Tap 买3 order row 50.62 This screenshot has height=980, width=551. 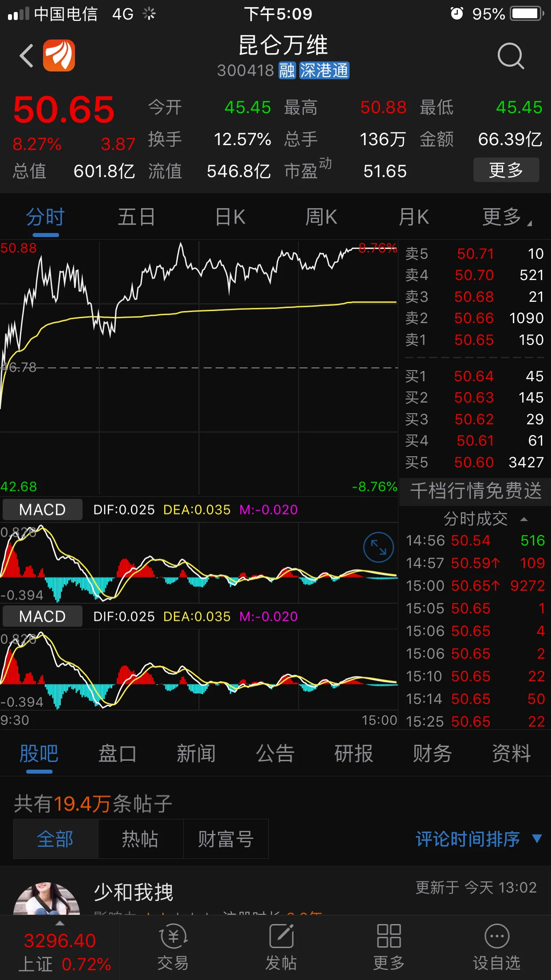coord(475,419)
